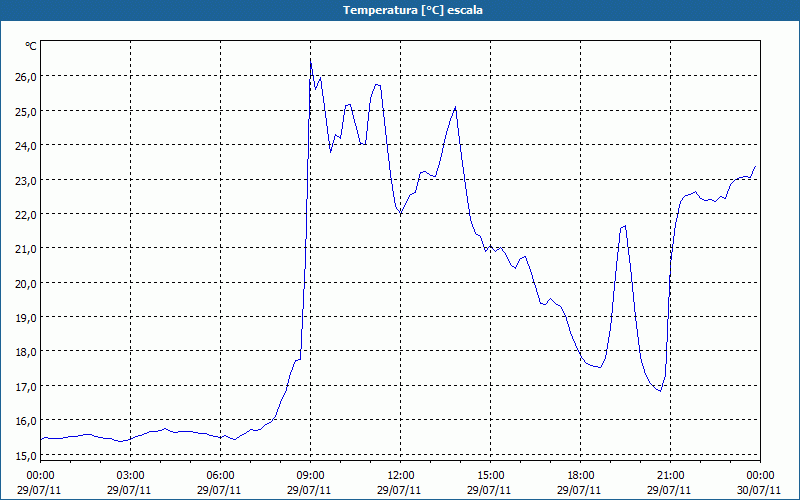Select the '25,0' y-axis value

click(26, 111)
